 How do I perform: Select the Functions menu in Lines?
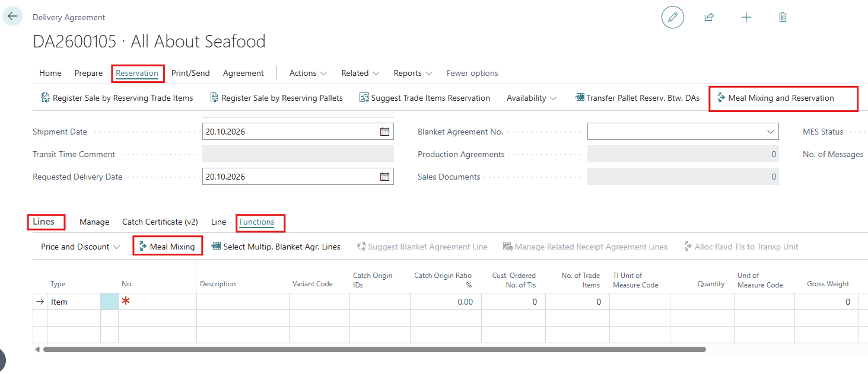[257, 222]
